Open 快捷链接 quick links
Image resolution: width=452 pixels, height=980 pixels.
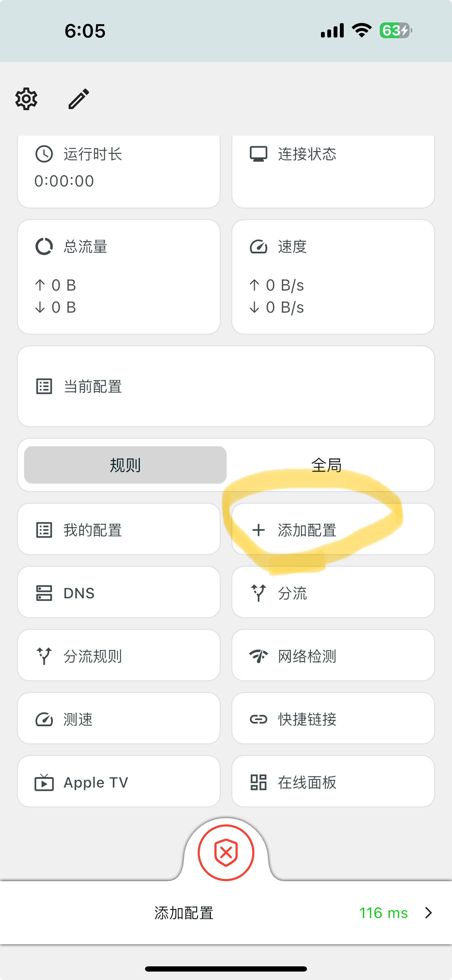[x=333, y=719]
